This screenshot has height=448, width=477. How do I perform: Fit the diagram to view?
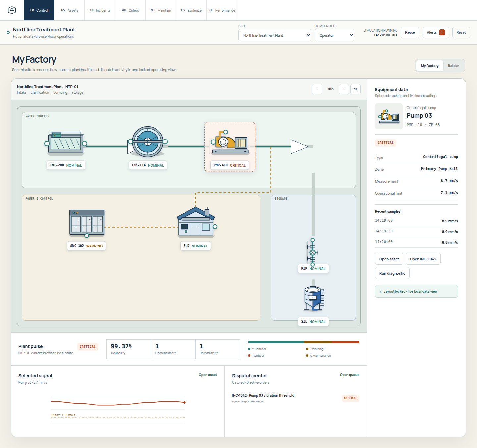click(355, 89)
